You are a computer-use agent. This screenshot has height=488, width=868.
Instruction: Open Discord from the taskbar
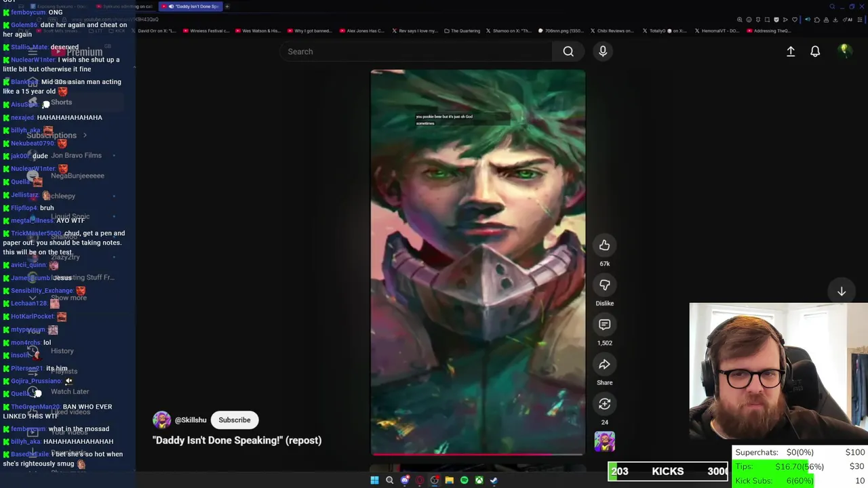click(405, 480)
